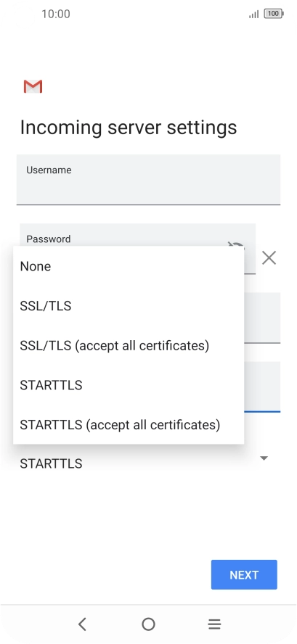Focus the Username input field
Screen dimensions: 297x644
pos(148,179)
